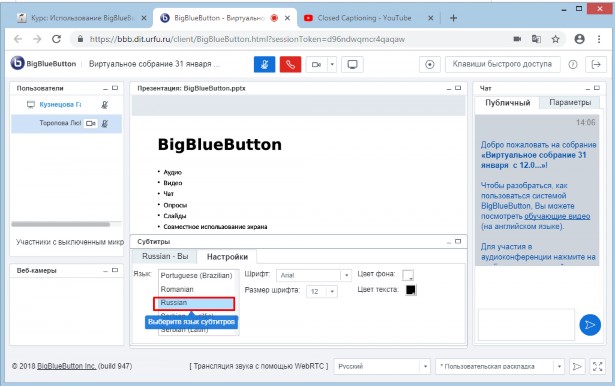
Task: Open Параметры chat tab
Action: 570,102
